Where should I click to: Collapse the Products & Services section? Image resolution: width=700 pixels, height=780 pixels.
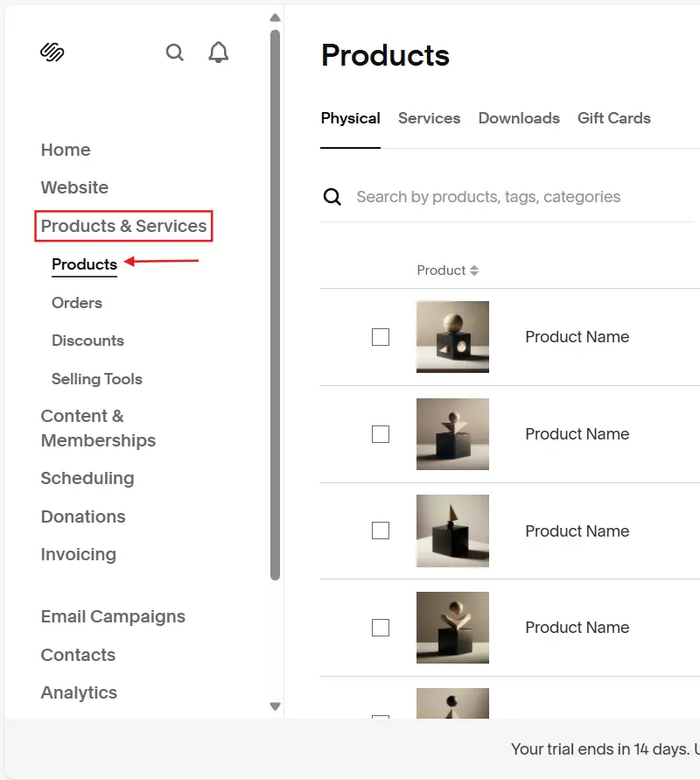[123, 226]
